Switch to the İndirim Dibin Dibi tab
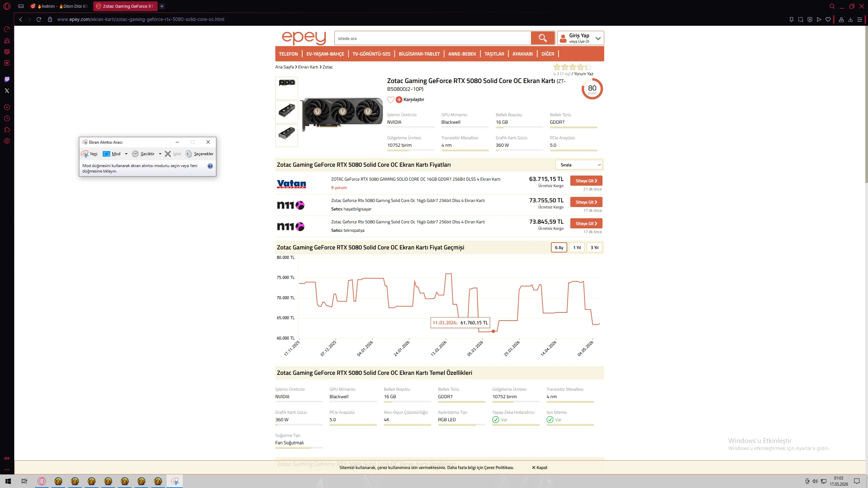The height and width of the screenshot is (488, 868). (59, 6)
